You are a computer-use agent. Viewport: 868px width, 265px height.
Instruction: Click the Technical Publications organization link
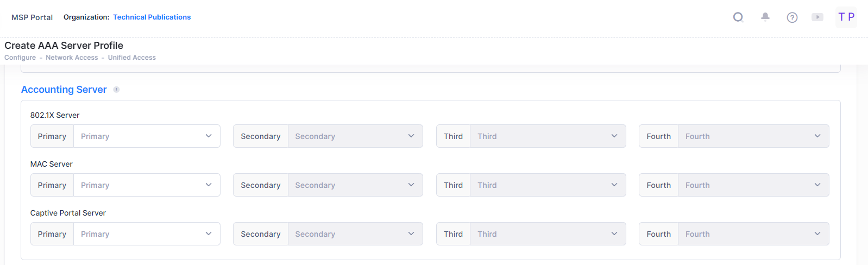(x=152, y=17)
